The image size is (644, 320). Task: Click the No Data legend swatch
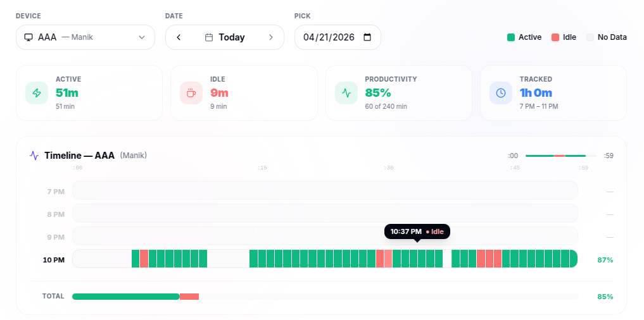(x=590, y=37)
